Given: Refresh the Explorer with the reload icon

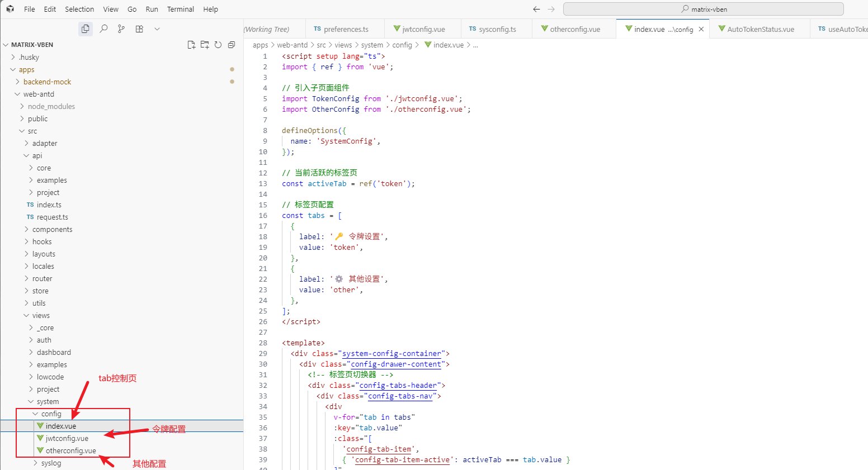Looking at the screenshot, I should [x=218, y=44].
